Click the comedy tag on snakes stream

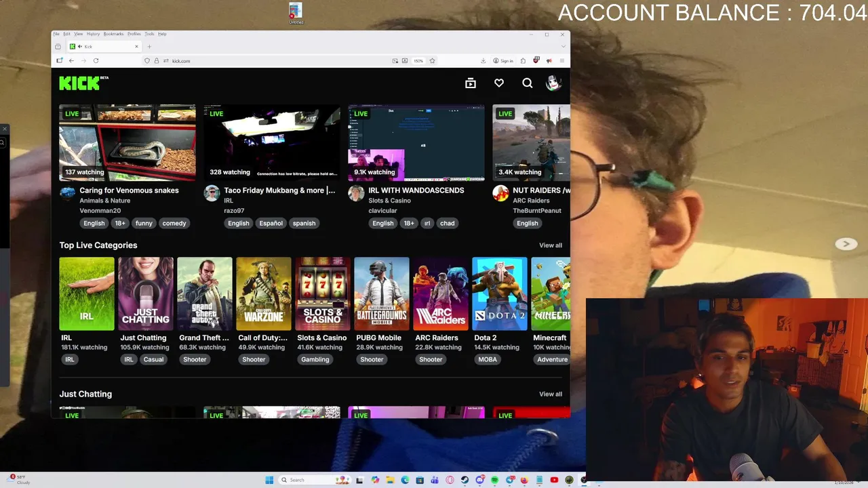[x=174, y=223]
